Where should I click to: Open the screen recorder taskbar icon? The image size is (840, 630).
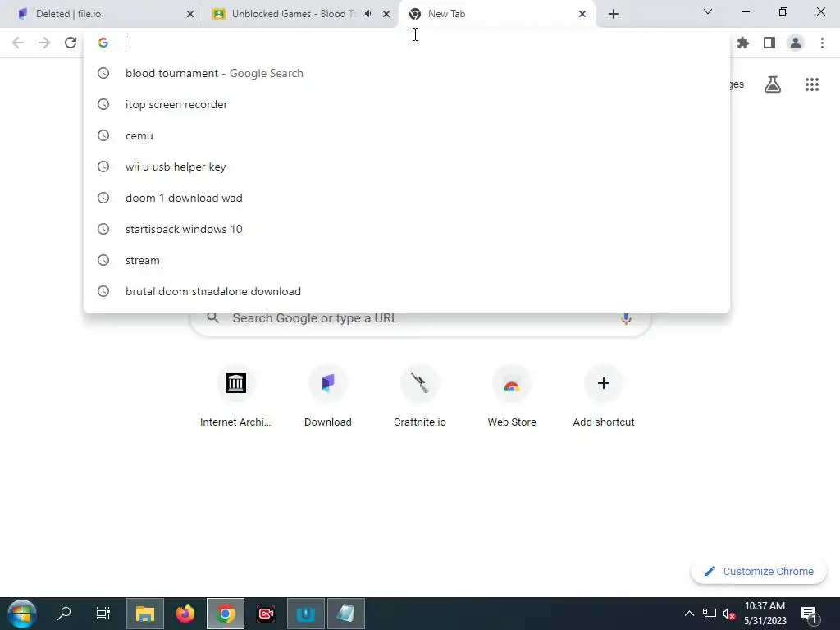pos(266,614)
